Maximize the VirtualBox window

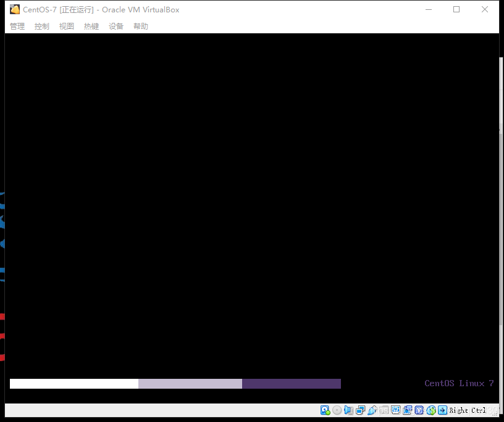pyautogui.click(x=456, y=10)
